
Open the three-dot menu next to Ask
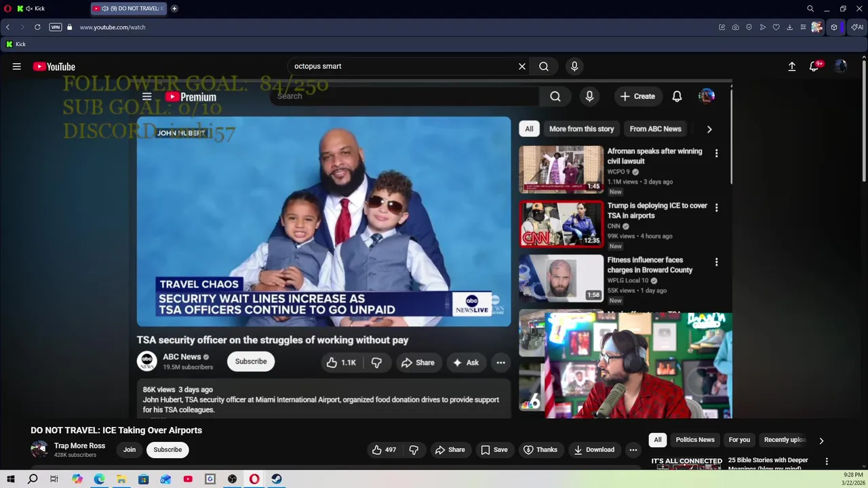point(500,363)
